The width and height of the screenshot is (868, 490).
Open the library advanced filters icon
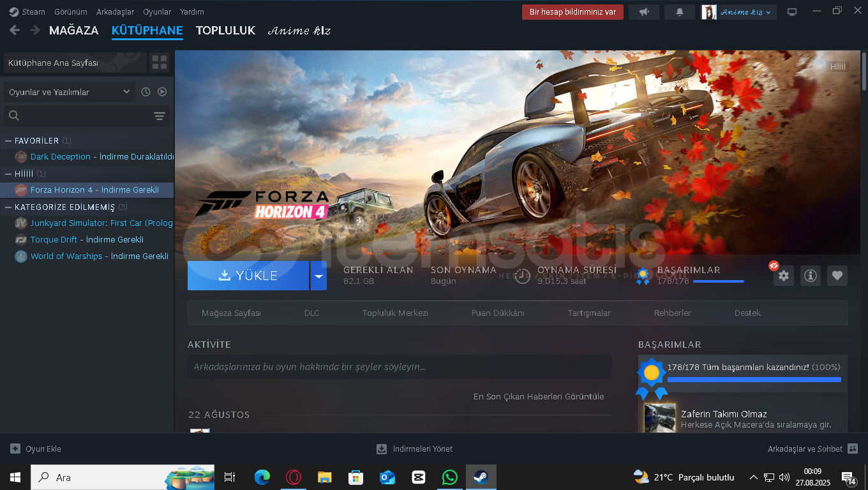click(x=160, y=115)
